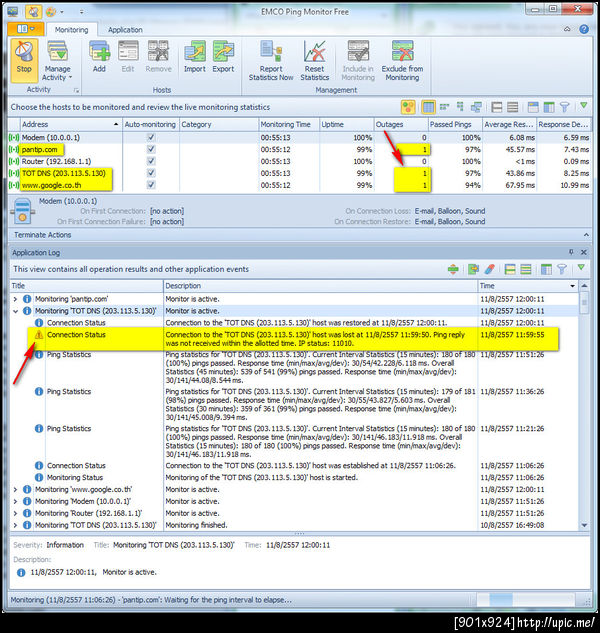
Task: Click Report Statistics Now
Action: 271,61
